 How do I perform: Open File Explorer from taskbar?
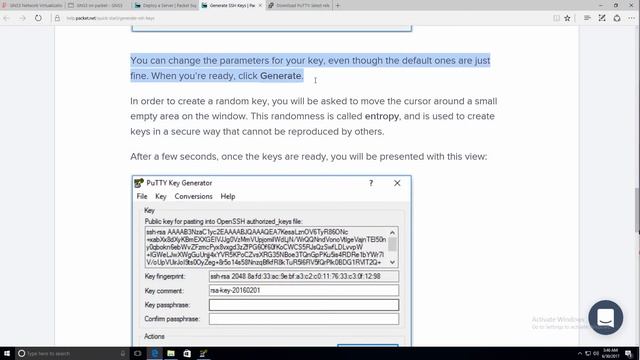pyautogui.click(x=171, y=353)
